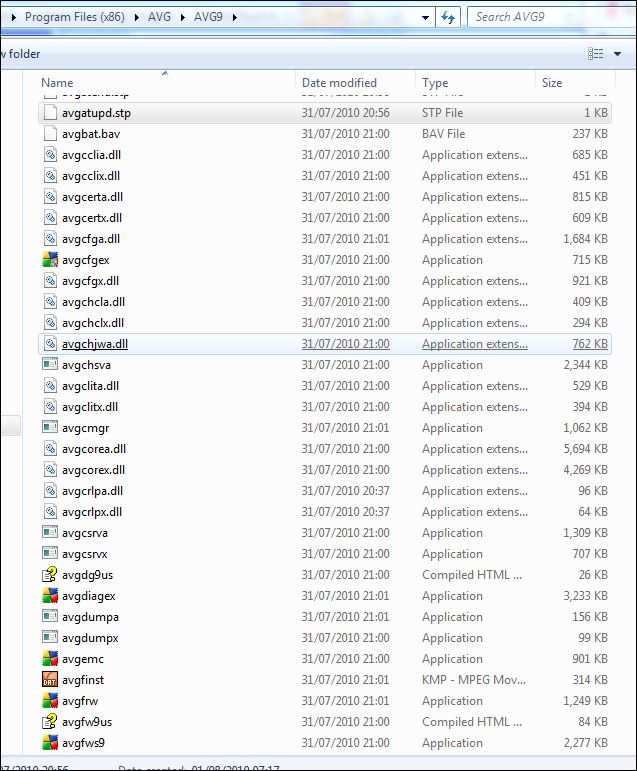The height and width of the screenshot is (771, 637).
Task: Click the avgcmgr application icon
Action: tap(50, 428)
